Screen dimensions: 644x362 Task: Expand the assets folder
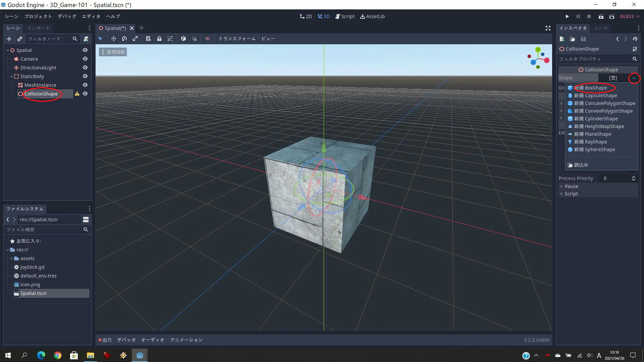[11, 258]
